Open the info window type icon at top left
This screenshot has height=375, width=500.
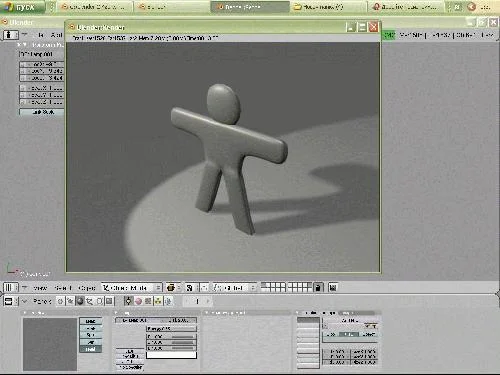click(10, 35)
